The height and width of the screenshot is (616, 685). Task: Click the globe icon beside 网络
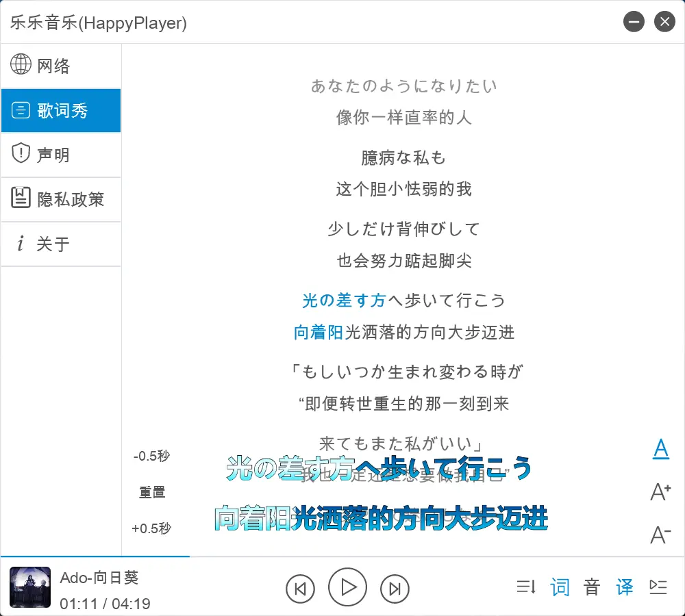[21, 64]
